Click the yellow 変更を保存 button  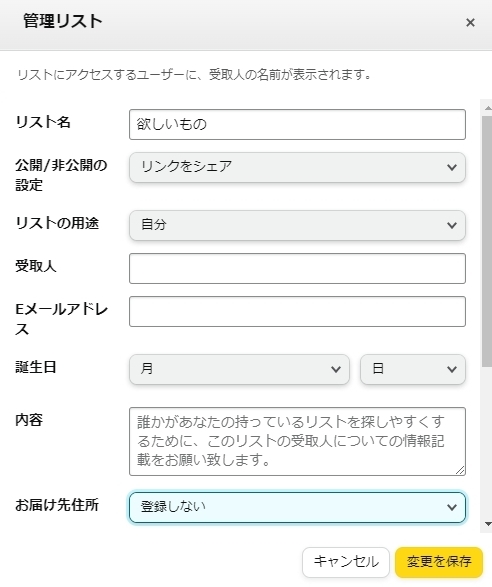[439, 562]
